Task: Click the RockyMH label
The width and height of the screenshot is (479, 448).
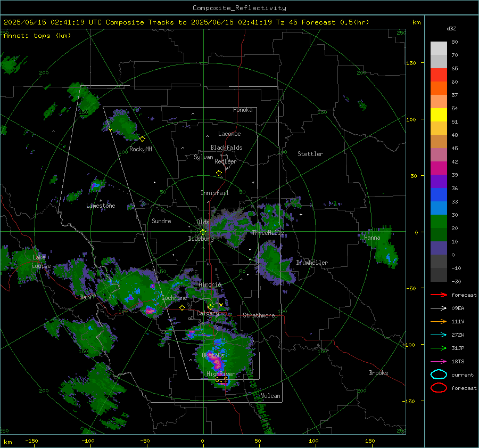Action: (x=141, y=149)
